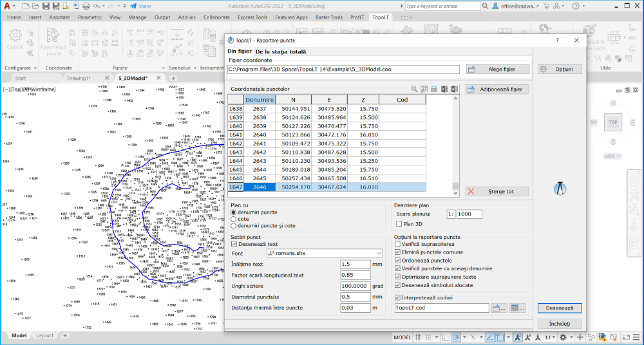Click the table grid icon above coordinate table
Screen dimensions: 644x345
coord(424,89)
